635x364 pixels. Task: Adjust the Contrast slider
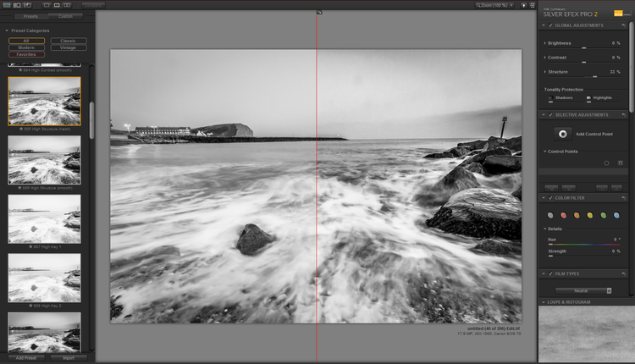tap(584, 62)
